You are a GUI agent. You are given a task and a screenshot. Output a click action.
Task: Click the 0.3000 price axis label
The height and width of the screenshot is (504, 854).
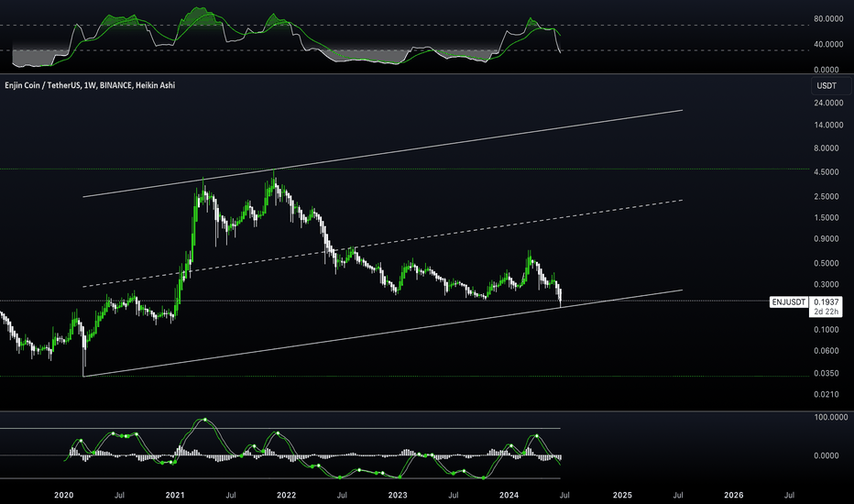(x=828, y=285)
